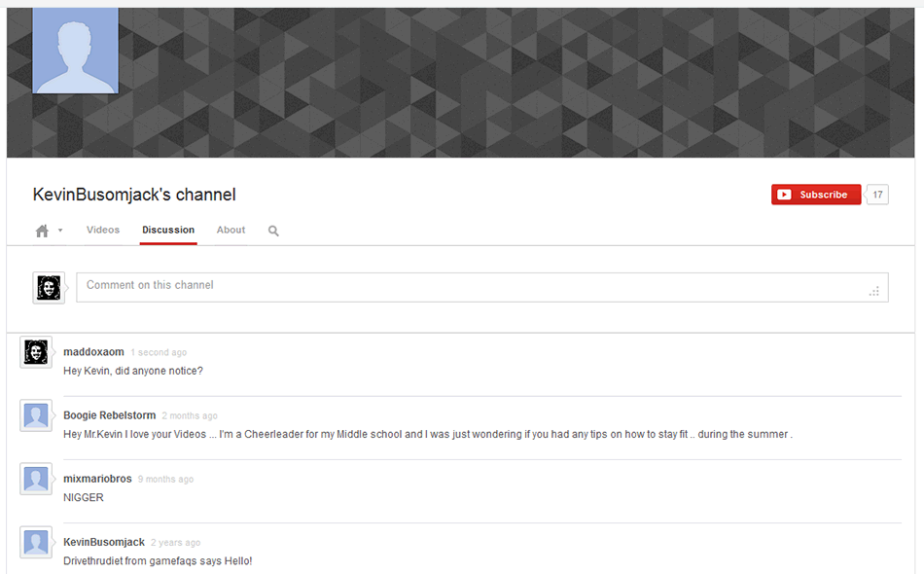Click the resize grip in the comment box
This screenshot has height=574, width=924.
(x=874, y=291)
